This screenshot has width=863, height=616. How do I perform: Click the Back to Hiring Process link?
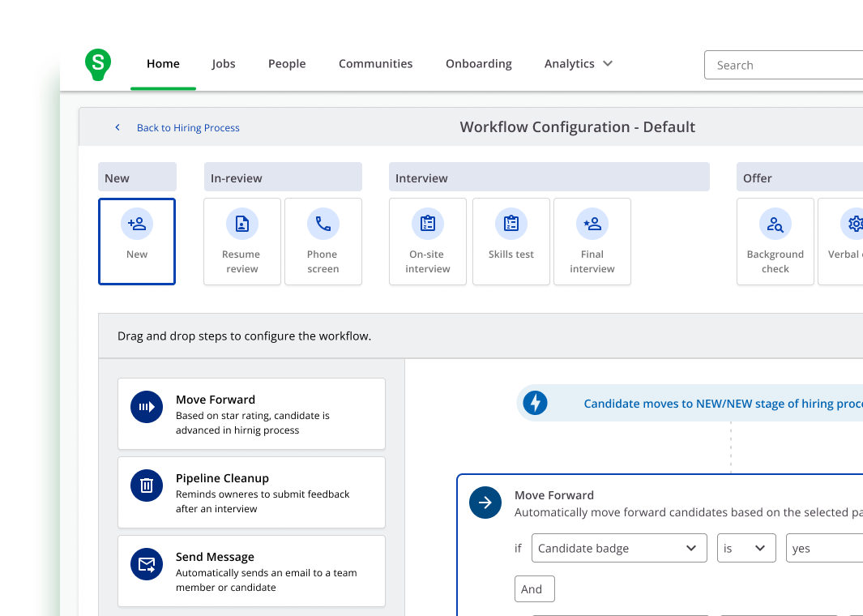click(x=187, y=128)
